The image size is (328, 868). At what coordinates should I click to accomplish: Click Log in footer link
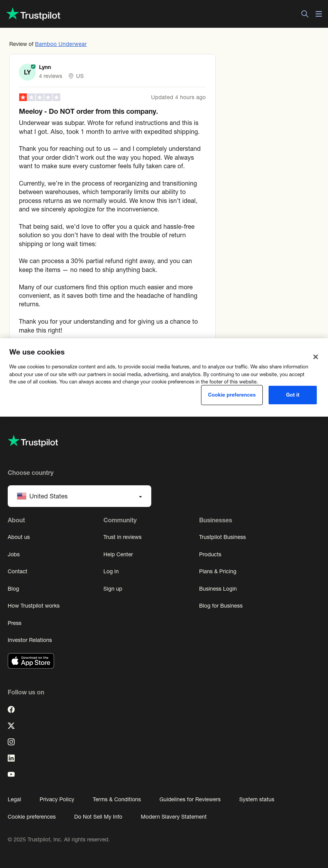(111, 571)
